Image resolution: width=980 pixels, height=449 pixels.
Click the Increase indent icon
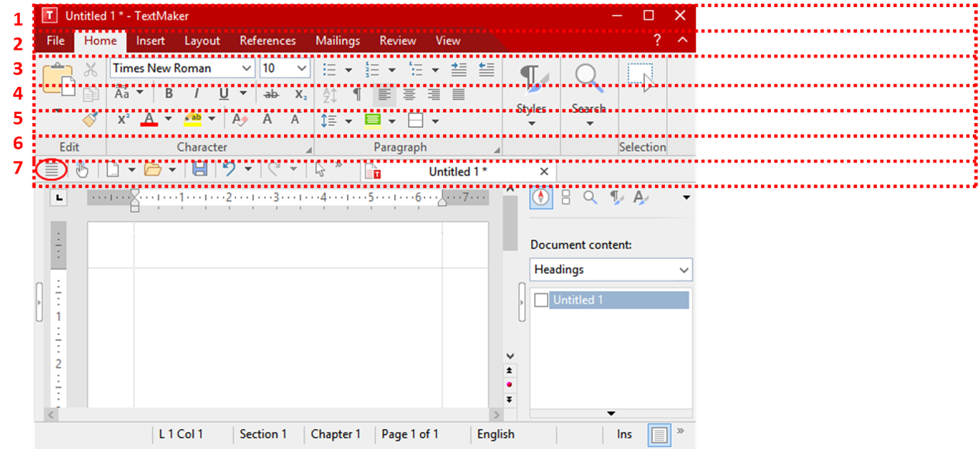tap(459, 69)
